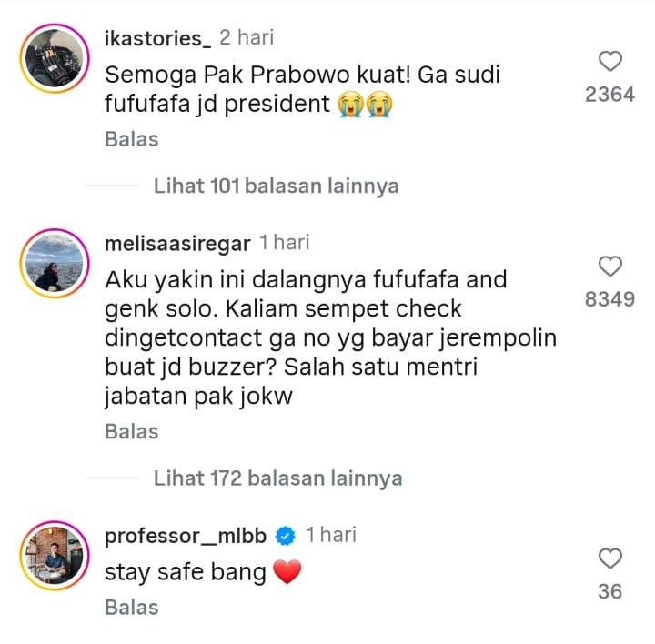Click Balas under melisaasiregar's comment
This screenshot has width=655, height=644.
132,431
